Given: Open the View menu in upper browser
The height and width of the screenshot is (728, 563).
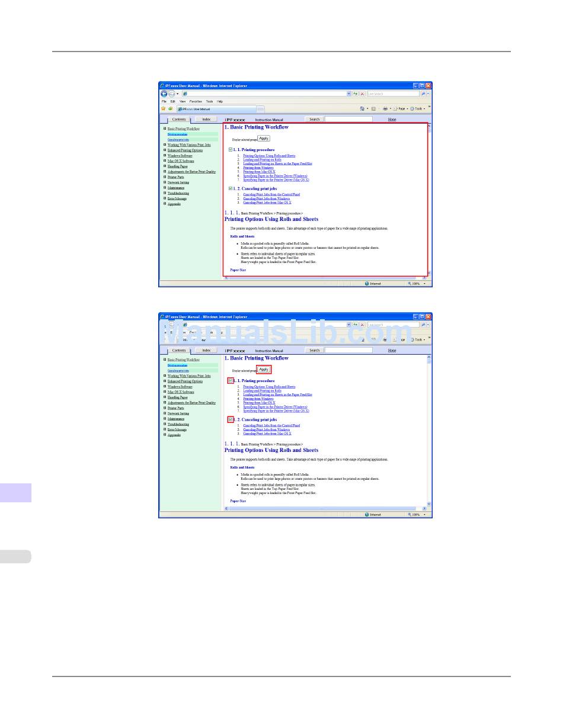Looking at the screenshot, I should point(183,101).
